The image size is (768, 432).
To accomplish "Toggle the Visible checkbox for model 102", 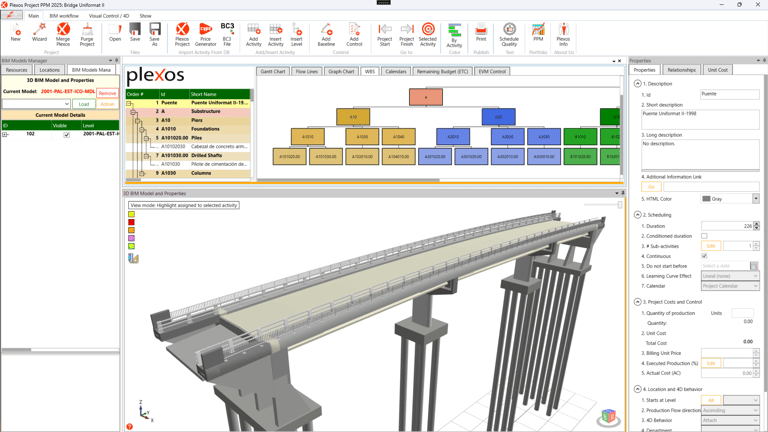I will 67,135.
